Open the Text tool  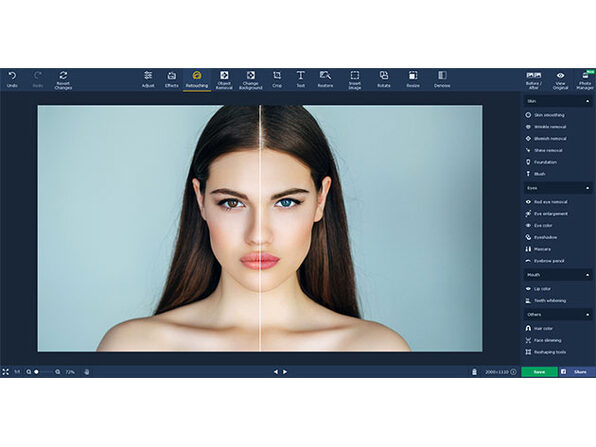pyautogui.click(x=301, y=80)
